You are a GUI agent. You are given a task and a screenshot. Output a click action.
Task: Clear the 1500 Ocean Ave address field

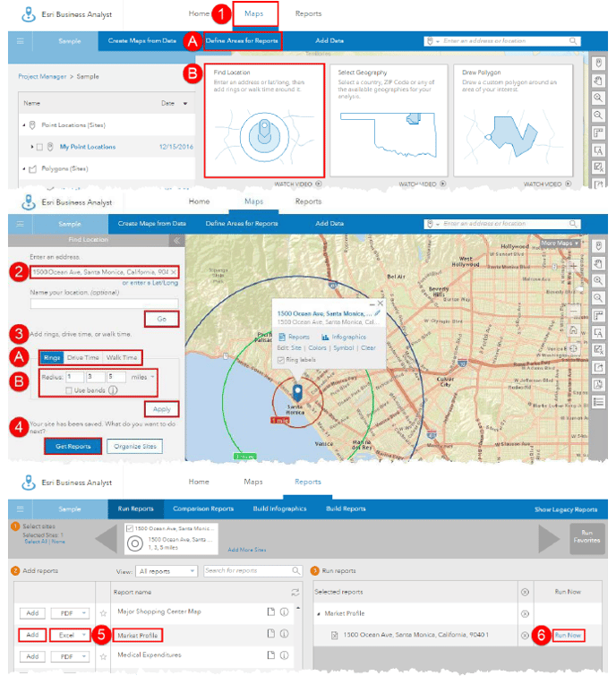click(173, 272)
